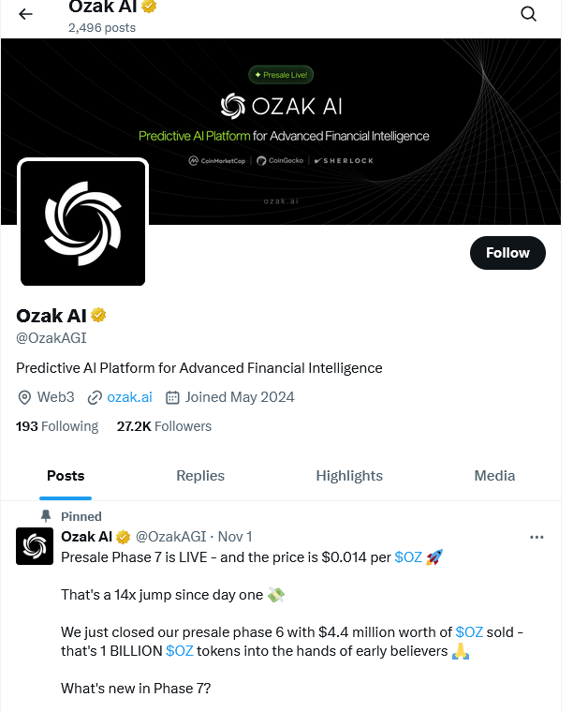Follow the Ozak AI account
This screenshot has width=588, height=712.
click(507, 253)
